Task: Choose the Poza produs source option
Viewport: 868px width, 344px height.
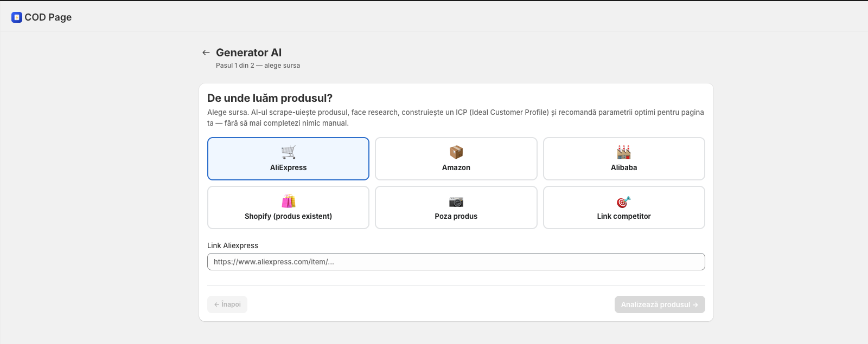Action: 456,207
